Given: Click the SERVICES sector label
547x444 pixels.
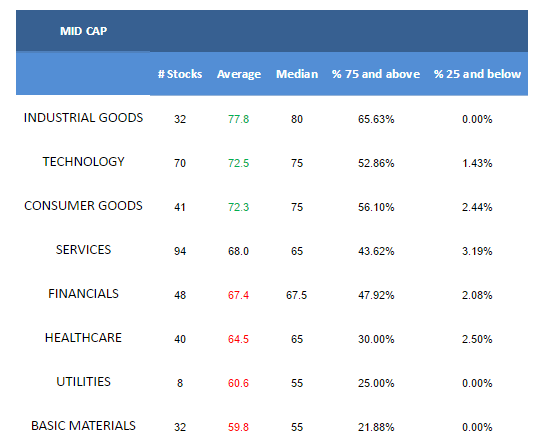Looking at the screenshot, I should pos(83,250).
